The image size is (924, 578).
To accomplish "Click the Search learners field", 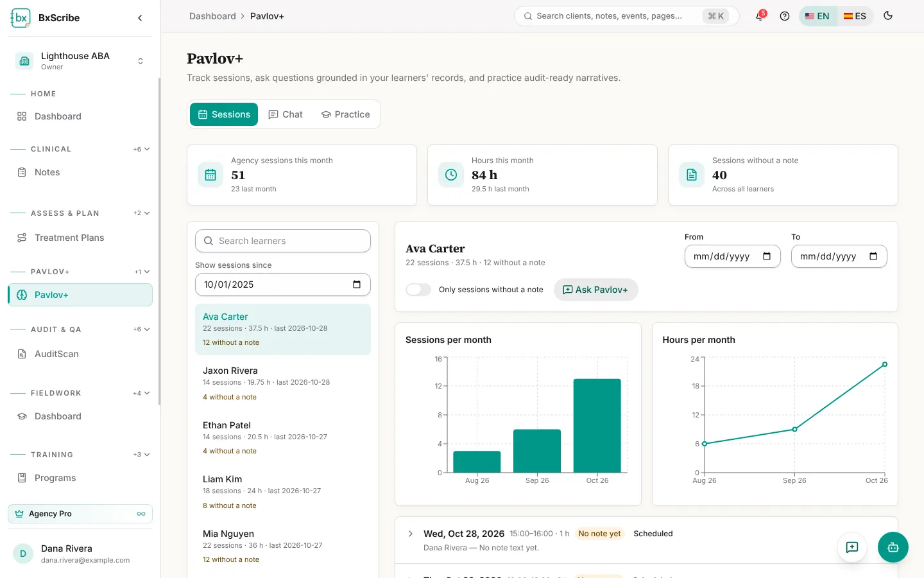I will (283, 241).
